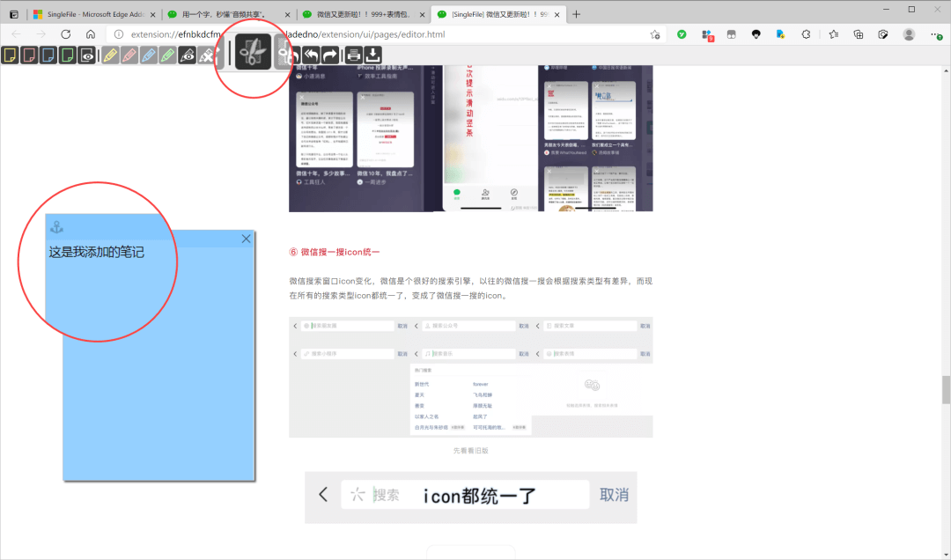Image resolution: width=951 pixels, height=560 pixels.
Task: Add a yellow note
Action: point(10,55)
